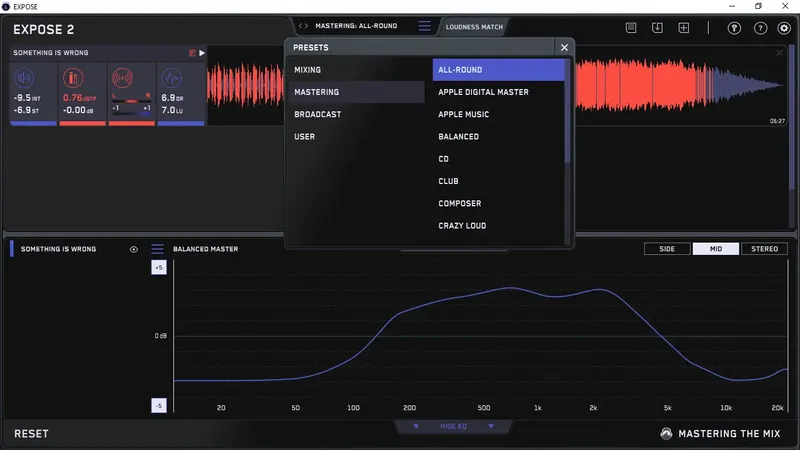
Task: Click the 0 dB axis label
Action: coord(161,336)
